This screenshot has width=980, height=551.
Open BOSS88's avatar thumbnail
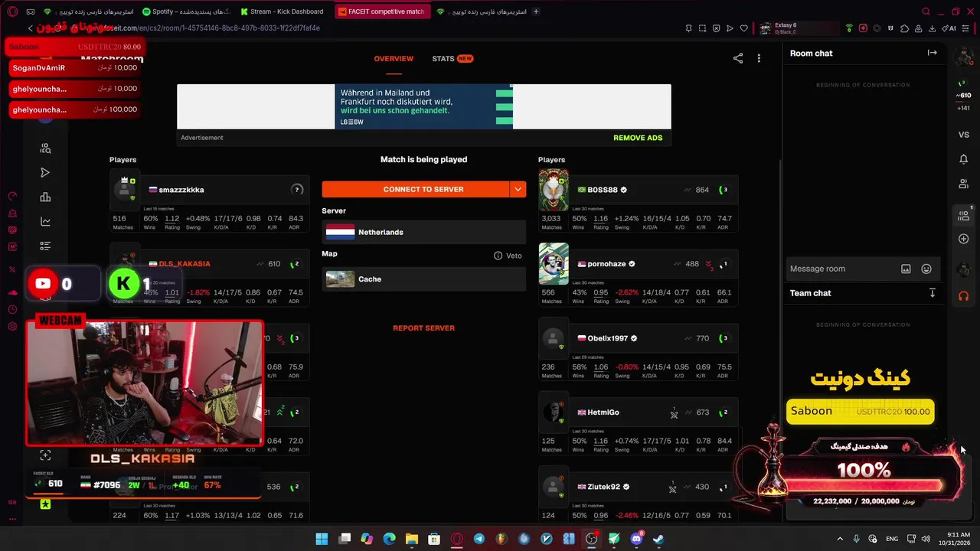click(554, 190)
